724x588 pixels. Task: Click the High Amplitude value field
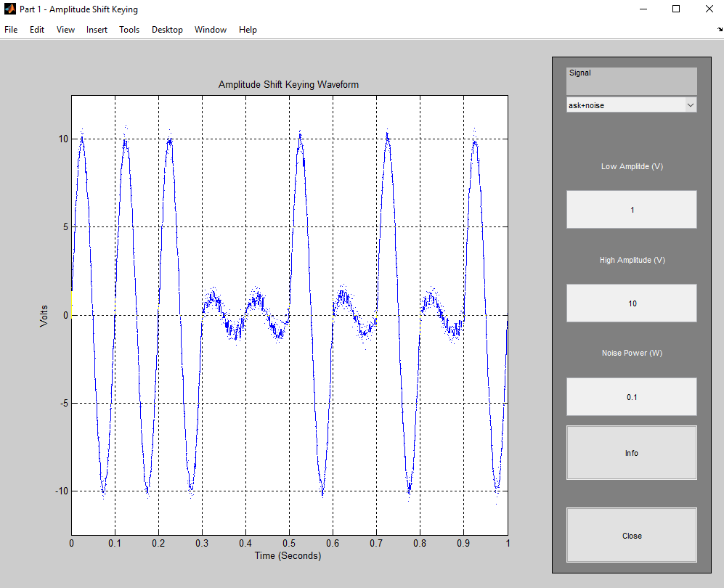(632, 303)
